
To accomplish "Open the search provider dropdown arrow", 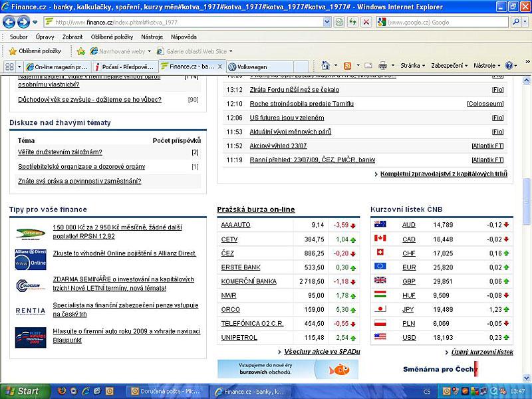I will 525,23.
